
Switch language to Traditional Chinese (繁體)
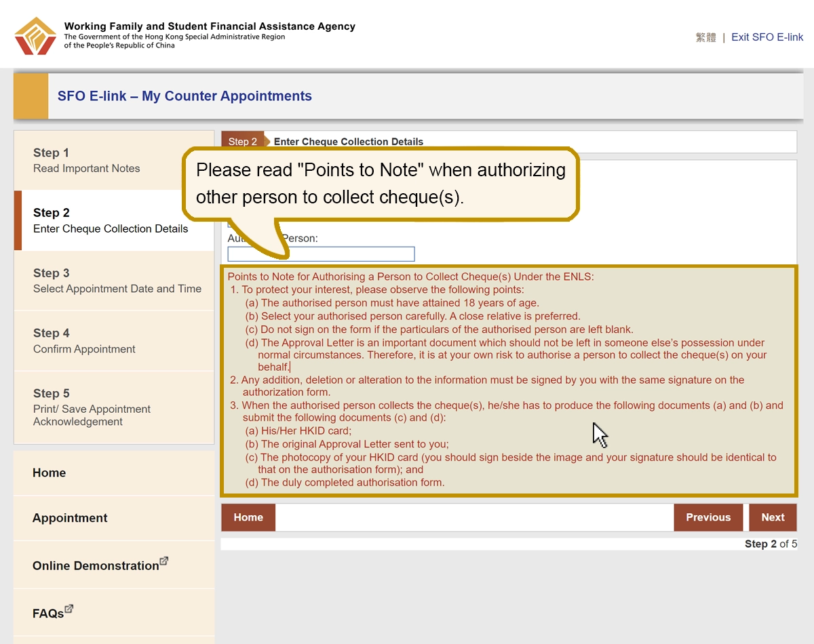pos(705,37)
